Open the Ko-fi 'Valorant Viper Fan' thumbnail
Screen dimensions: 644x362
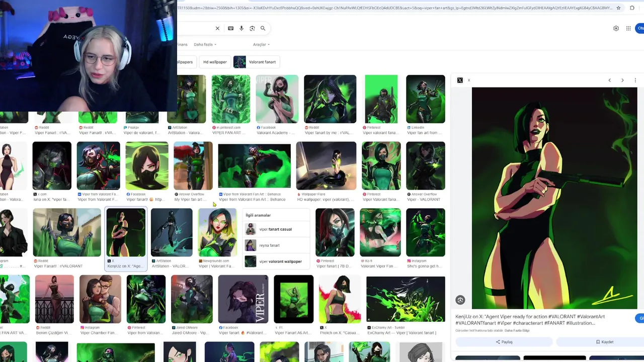pyautogui.click(x=380, y=233)
